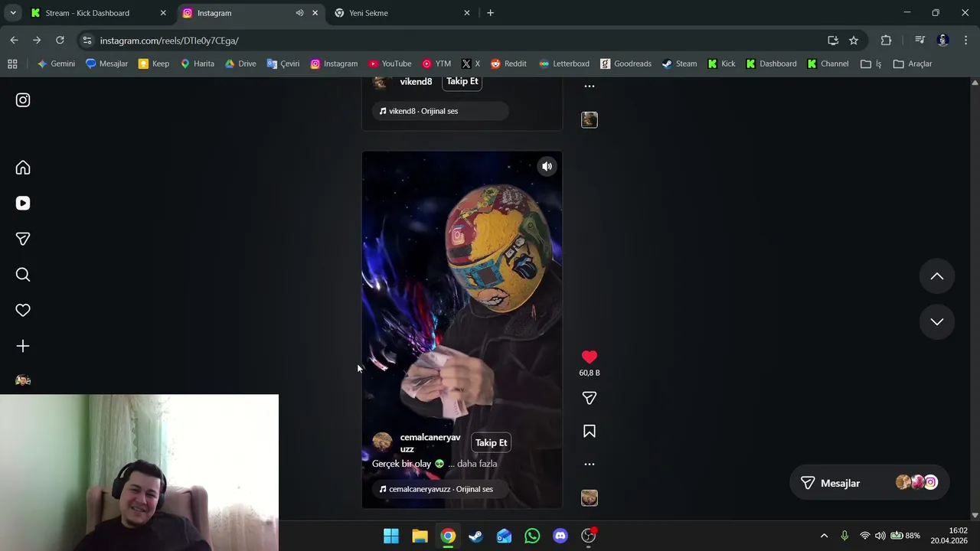Mute Instagram tab via speaker icon
The image size is (980, 551).
pos(299,13)
